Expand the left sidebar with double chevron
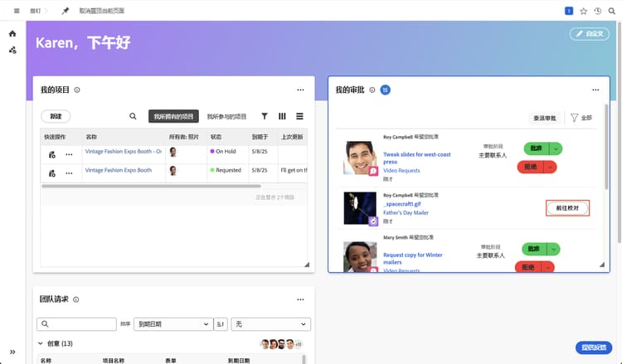This screenshot has width=622, height=364. pyautogui.click(x=12, y=352)
